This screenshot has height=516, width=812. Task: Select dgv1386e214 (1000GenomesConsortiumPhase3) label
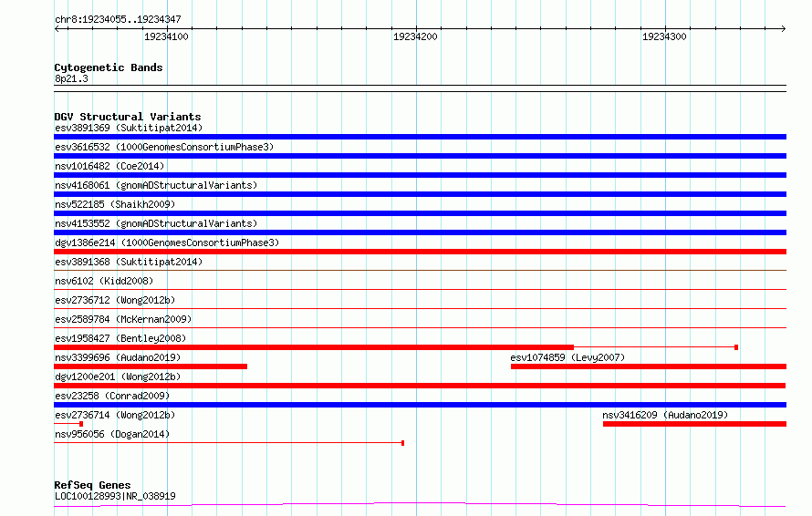pos(167,243)
